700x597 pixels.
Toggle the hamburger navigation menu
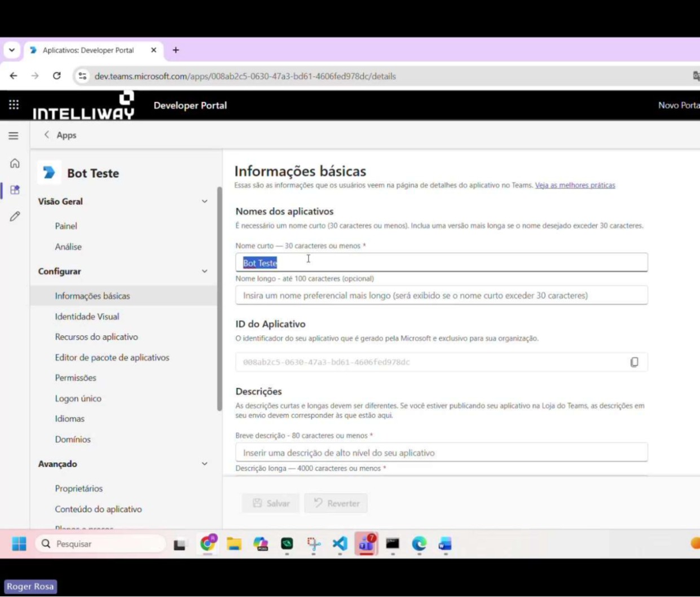(14, 135)
